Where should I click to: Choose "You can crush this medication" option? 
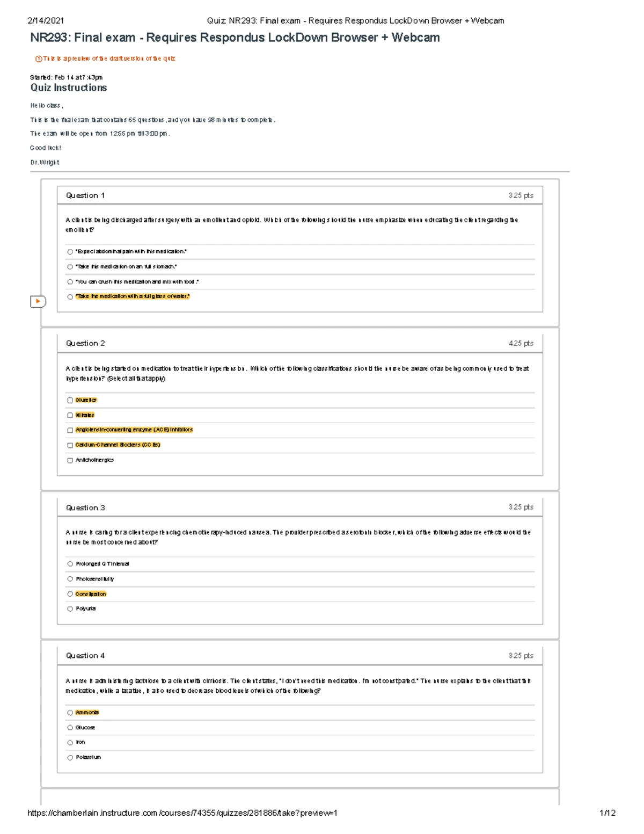[70, 282]
